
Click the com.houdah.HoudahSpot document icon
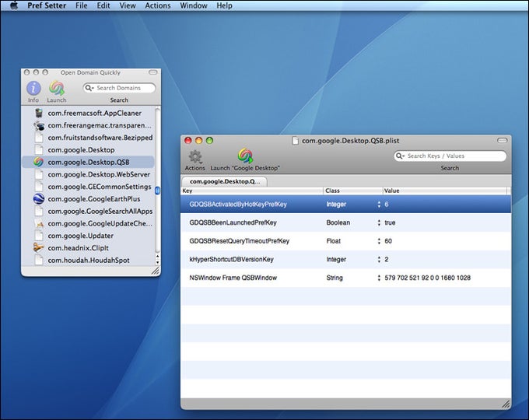pos(39,260)
